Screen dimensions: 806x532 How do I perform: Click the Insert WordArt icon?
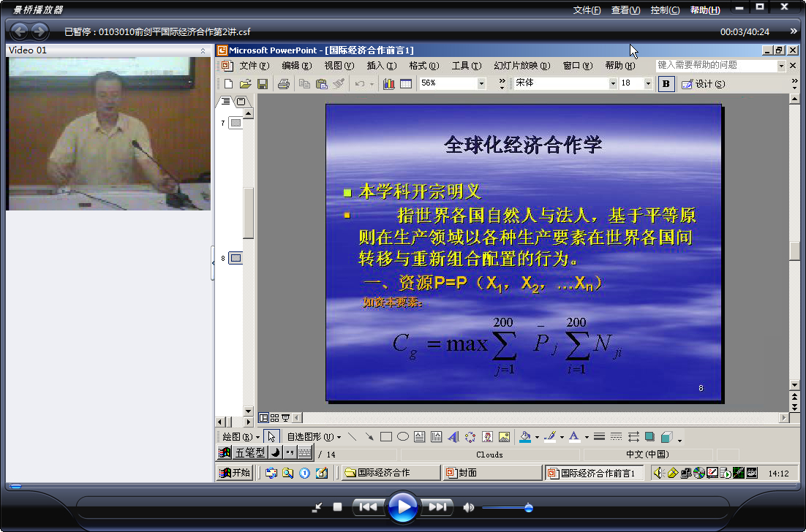click(x=453, y=437)
